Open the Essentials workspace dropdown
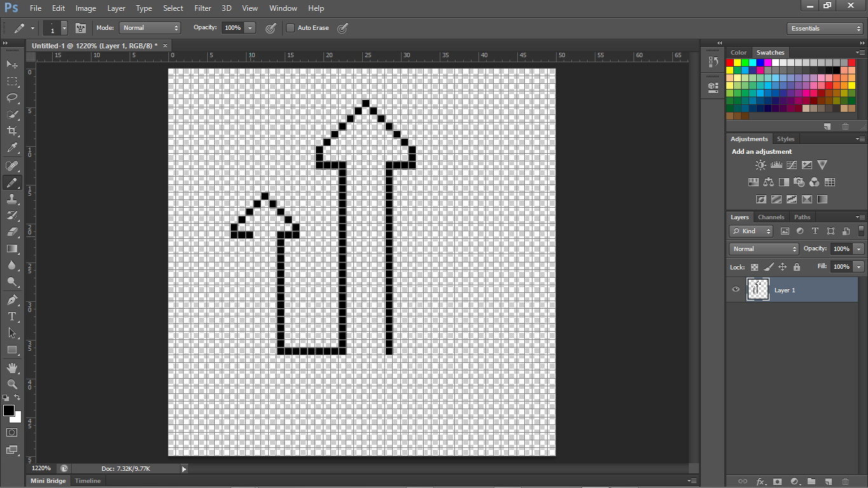This screenshot has width=868, height=488. point(824,29)
